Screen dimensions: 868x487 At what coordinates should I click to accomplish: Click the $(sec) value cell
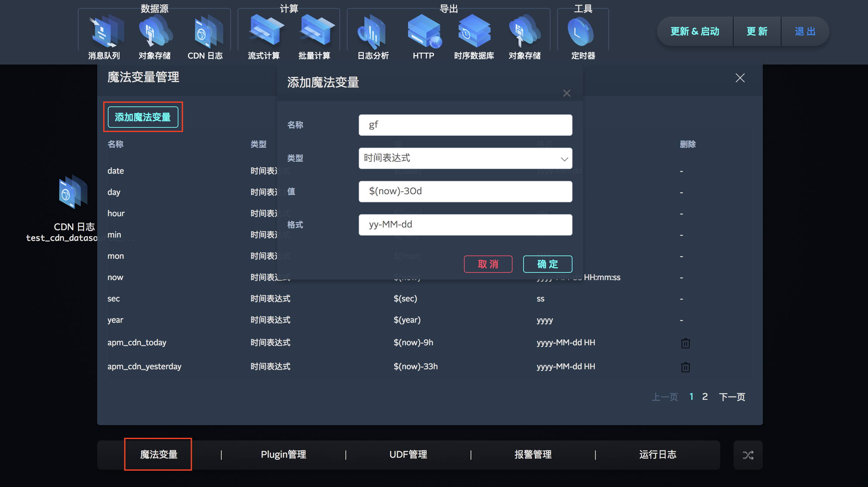coord(405,298)
